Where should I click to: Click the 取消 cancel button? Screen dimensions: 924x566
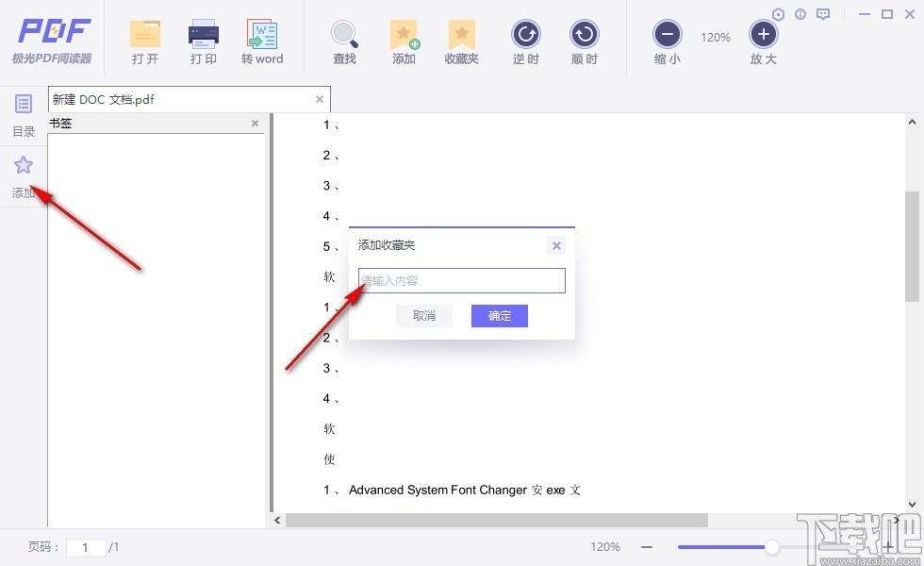point(424,316)
